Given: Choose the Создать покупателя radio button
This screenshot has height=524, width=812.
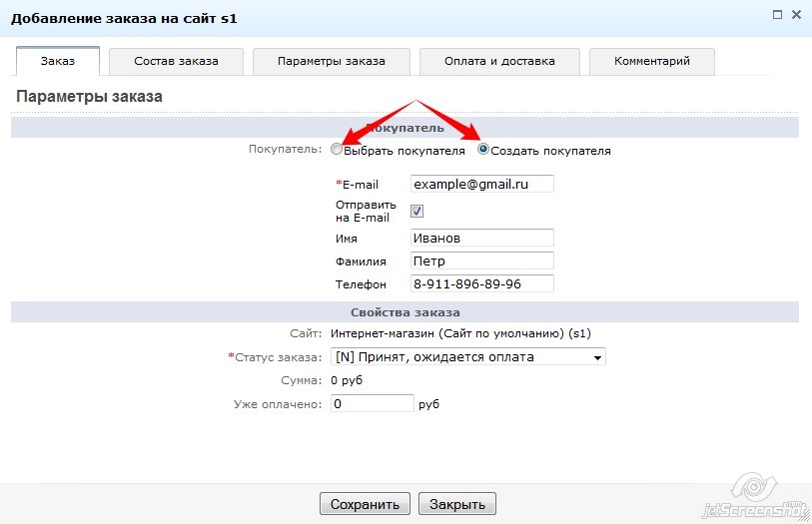Looking at the screenshot, I should point(483,151).
